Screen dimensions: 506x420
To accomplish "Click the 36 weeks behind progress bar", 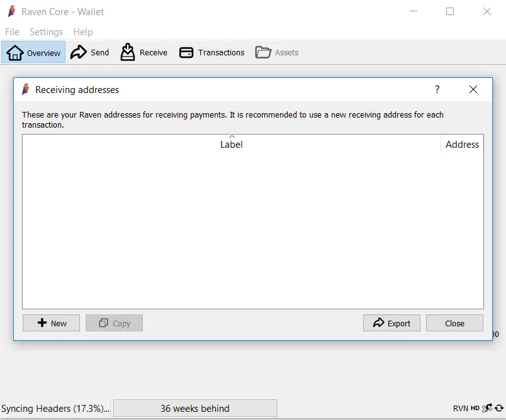I will (195, 409).
